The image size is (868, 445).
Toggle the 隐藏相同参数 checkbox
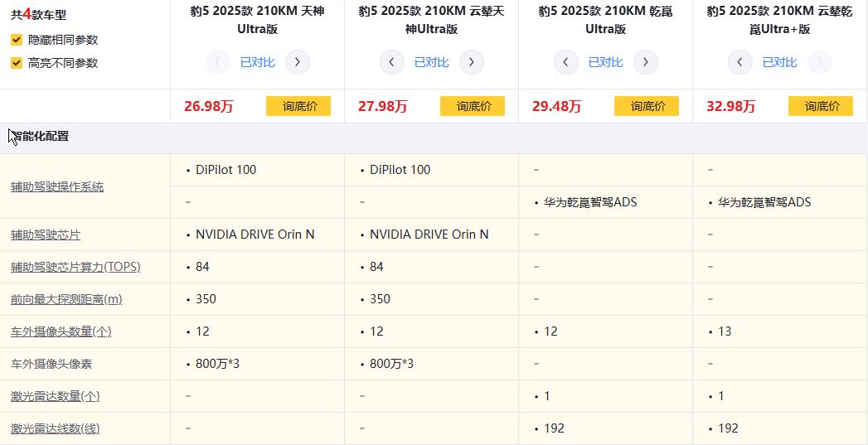pos(17,40)
